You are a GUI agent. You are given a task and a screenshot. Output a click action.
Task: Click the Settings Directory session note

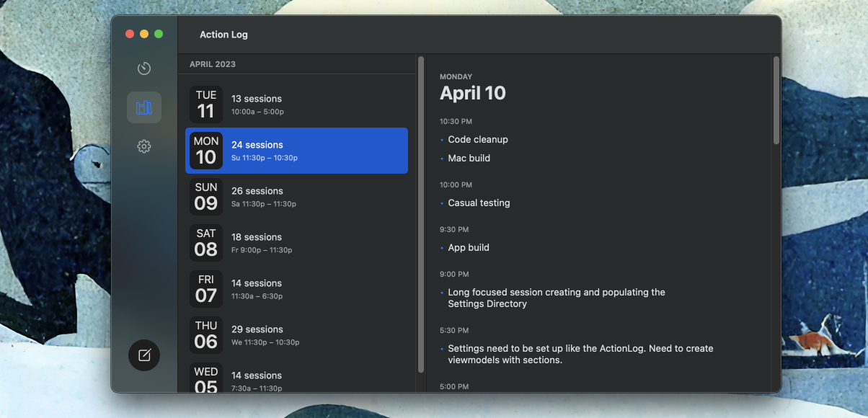pyautogui.click(x=555, y=299)
